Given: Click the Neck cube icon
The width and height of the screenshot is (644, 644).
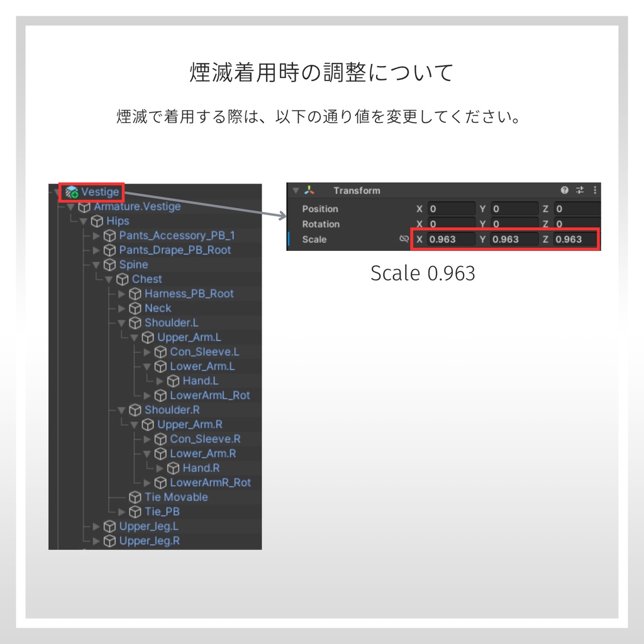Looking at the screenshot, I should point(135,308).
